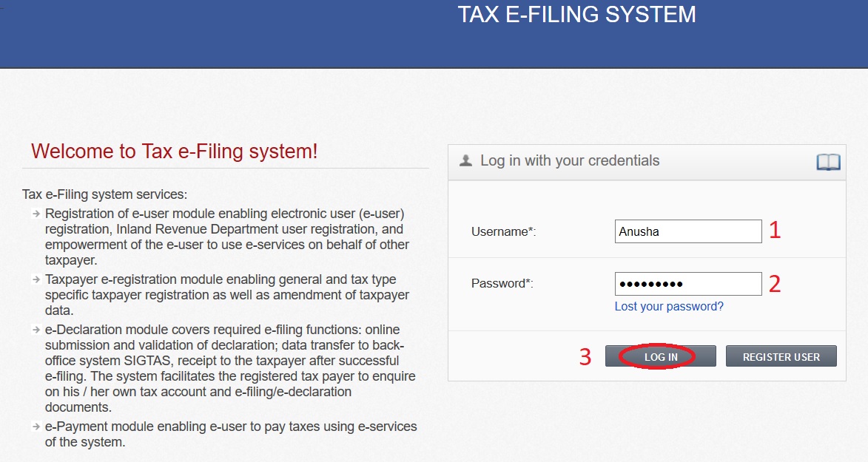Focus the Username input field

click(687, 231)
